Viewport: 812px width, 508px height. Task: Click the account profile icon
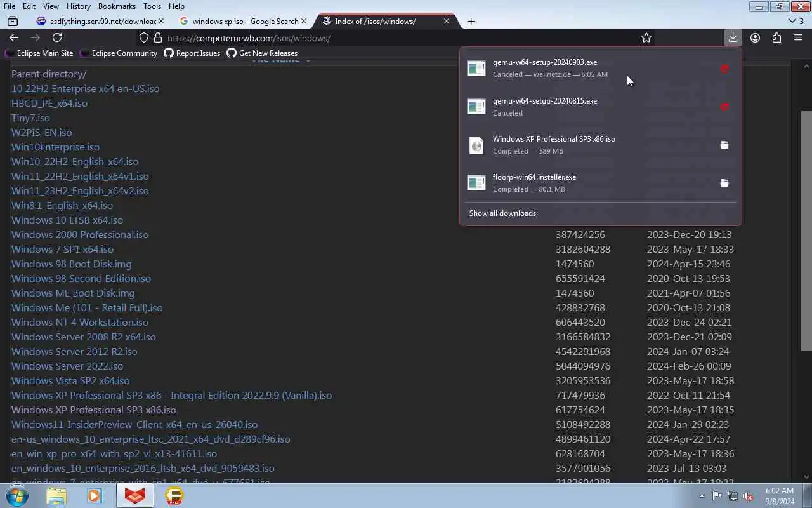coord(755,38)
